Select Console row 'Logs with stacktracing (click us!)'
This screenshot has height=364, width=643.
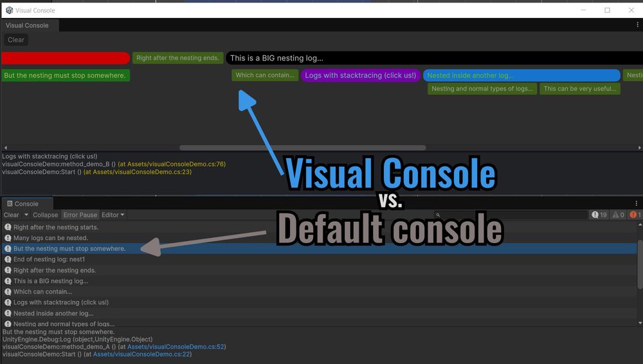click(x=319, y=302)
